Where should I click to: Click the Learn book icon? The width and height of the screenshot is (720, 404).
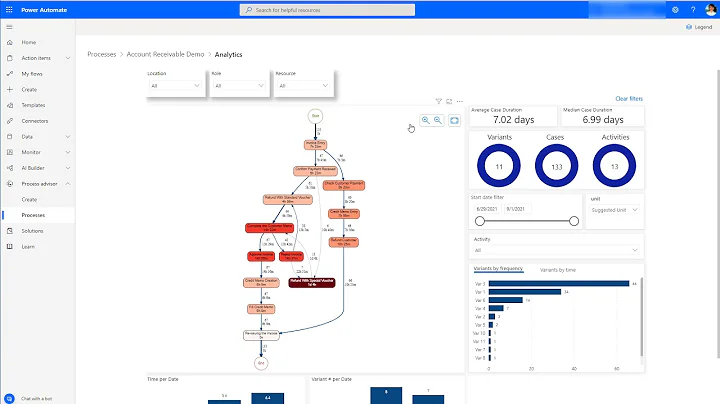click(x=10, y=247)
